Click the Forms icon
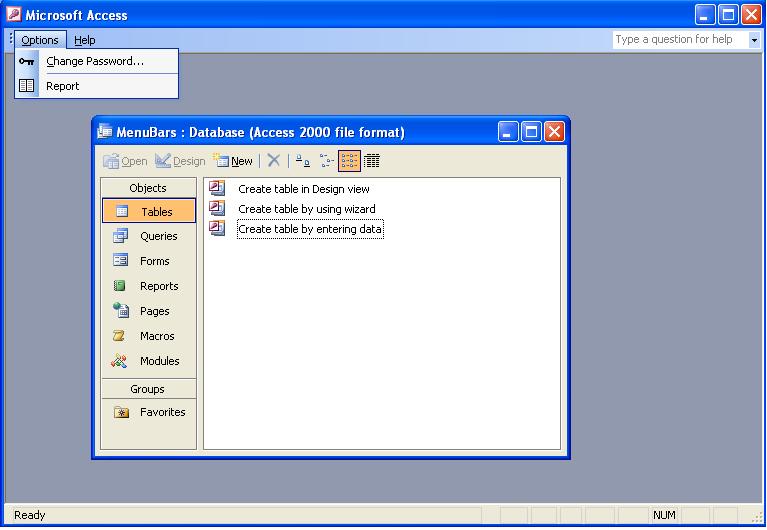This screenshot has width=767, height=530. click(120, 260)
